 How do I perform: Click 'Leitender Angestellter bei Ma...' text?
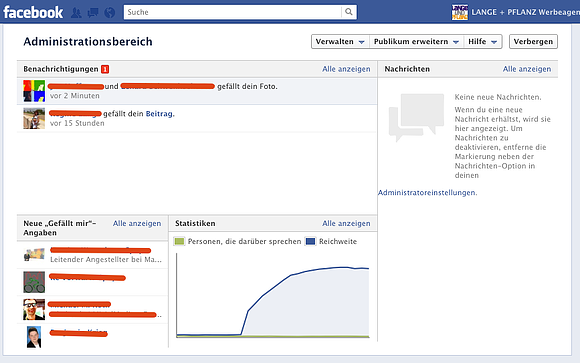click(106, 260)
